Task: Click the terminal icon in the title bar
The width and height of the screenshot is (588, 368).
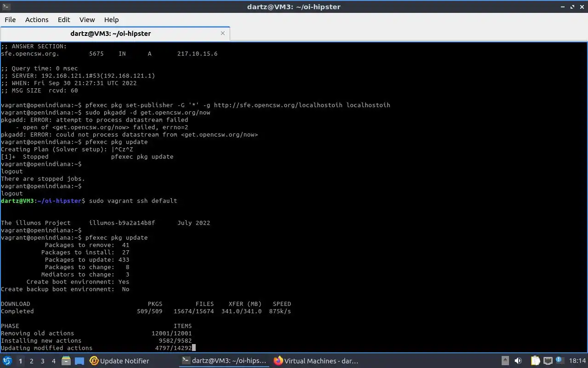Action: pos(6,6)
